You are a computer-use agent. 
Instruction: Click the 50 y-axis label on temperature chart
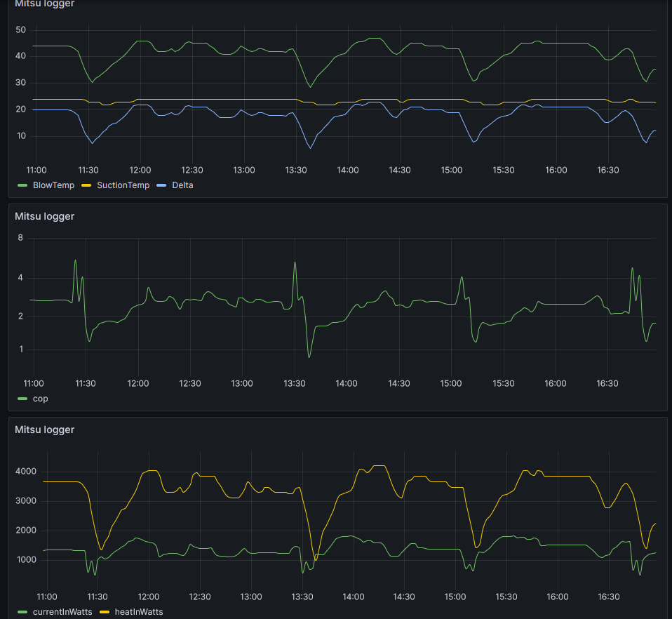pos(21,29)
